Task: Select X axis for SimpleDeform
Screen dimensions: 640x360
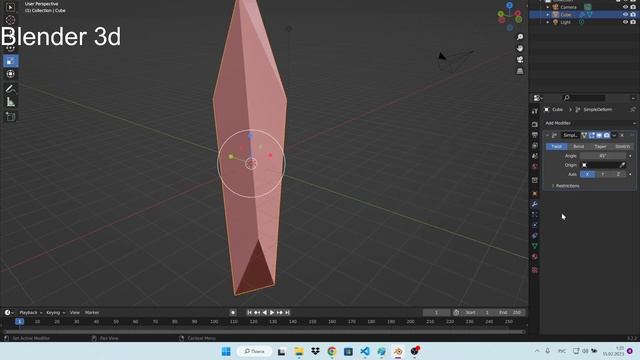Action: point(587,174)
